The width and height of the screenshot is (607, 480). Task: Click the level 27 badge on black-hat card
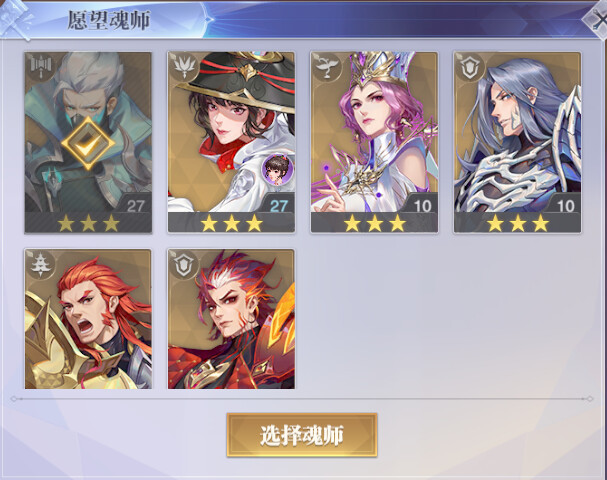pyautogui.click(x=279, y=205)
